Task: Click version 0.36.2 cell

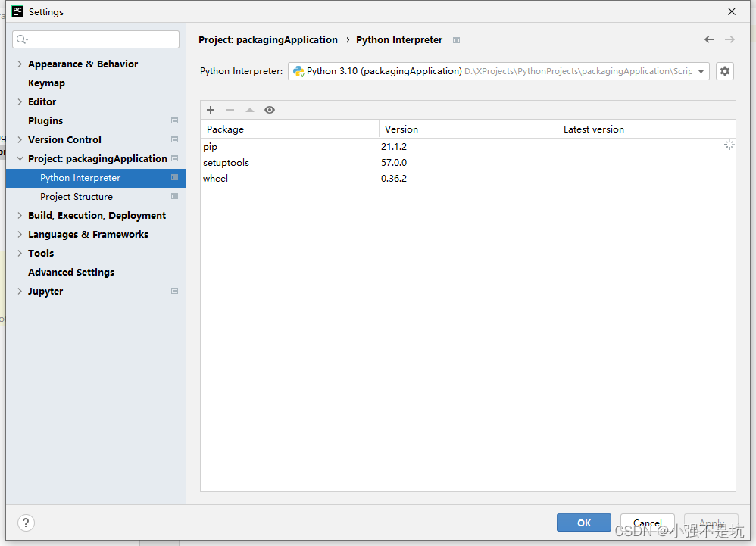Action: point(394,178)
